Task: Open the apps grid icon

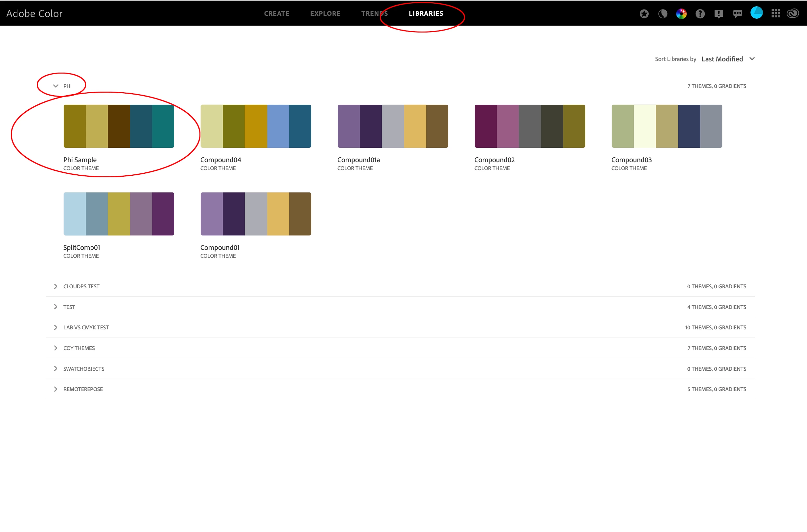Action: click(x=775, y=13)
